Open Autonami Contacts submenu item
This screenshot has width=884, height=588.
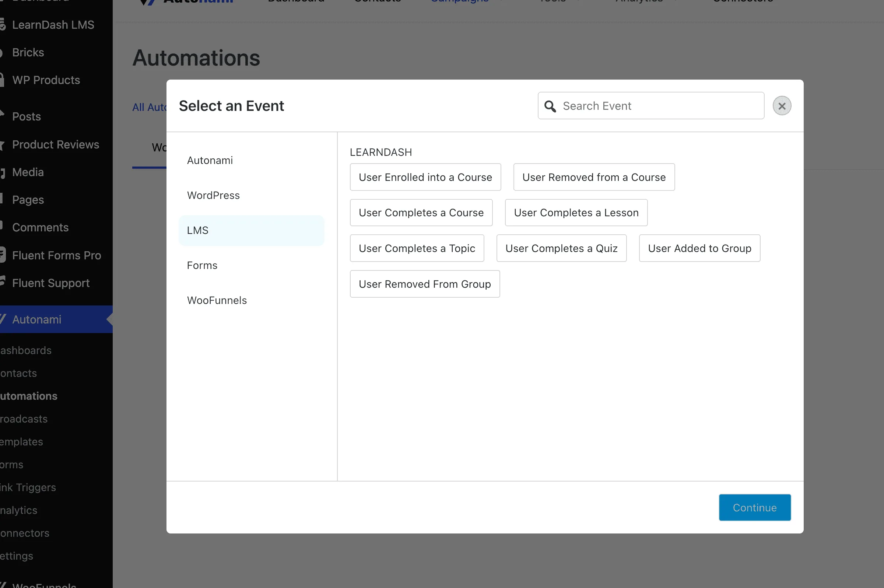[18, 373]
